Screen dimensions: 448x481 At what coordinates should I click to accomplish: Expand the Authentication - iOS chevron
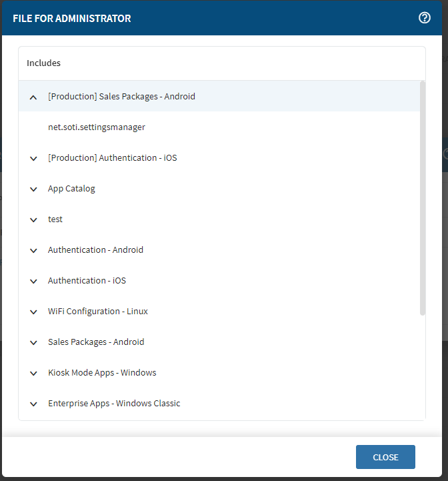point(33,281)
